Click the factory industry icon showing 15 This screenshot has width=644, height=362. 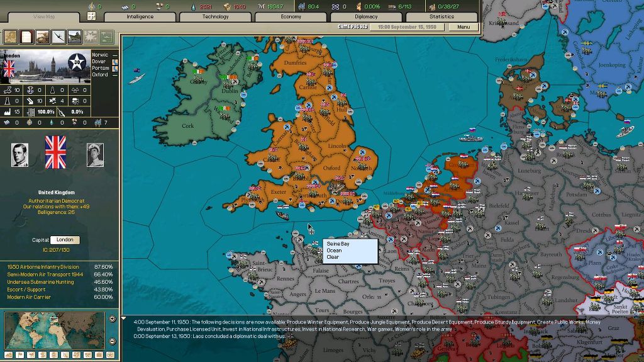[x=8, y=111]
